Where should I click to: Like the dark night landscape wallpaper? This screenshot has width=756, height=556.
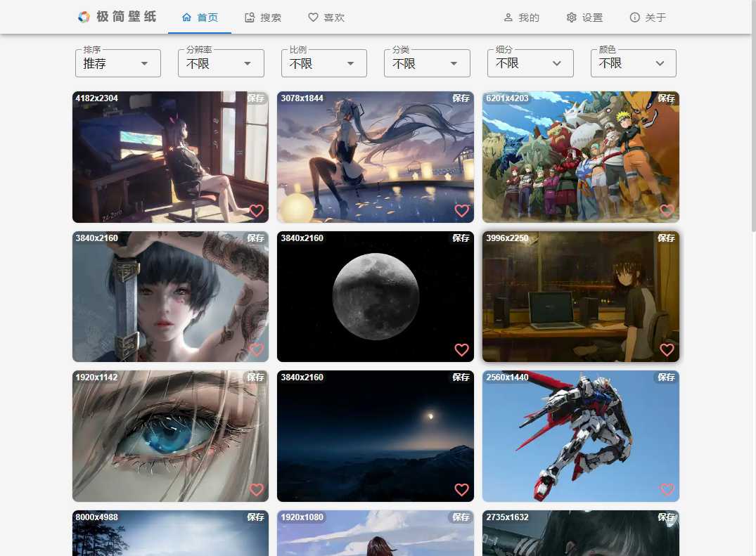pyautogui.click(x=462, y=489)
